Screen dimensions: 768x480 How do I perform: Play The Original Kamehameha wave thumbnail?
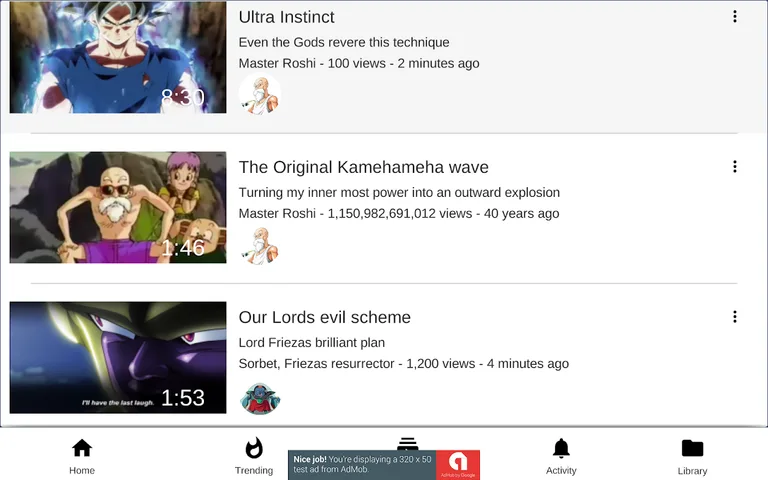click(x=118, y=207)
